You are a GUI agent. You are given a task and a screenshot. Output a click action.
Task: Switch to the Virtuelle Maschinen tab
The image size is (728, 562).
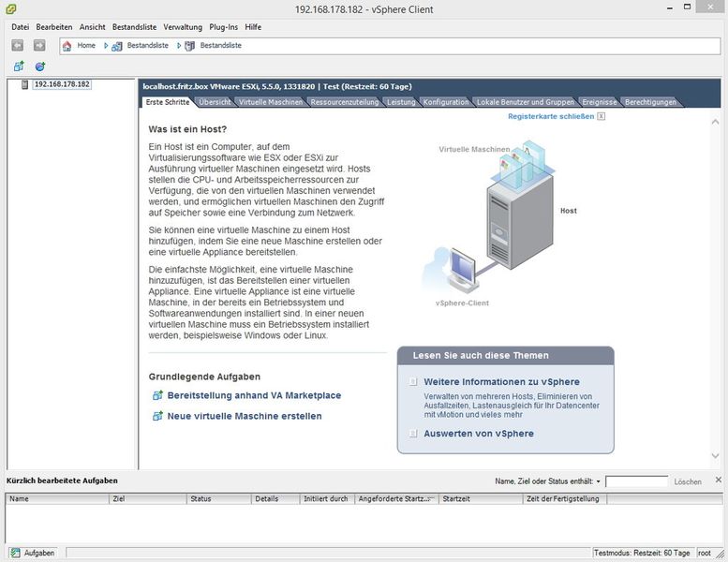point(271,102)
